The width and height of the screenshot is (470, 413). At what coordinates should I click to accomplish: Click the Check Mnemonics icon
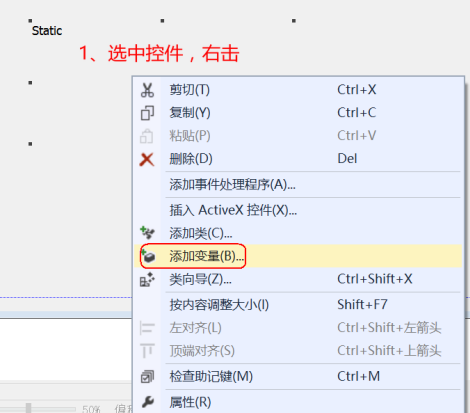tap(147, 377)
